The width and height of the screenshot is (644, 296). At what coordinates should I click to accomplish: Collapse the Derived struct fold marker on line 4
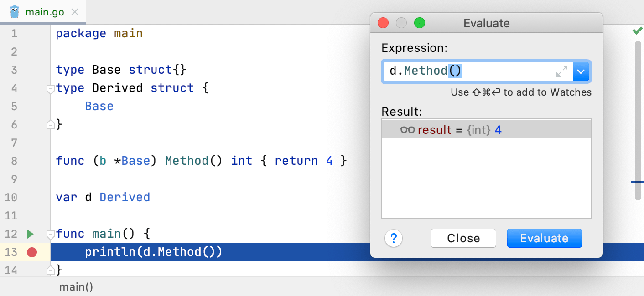pos(50,90)
